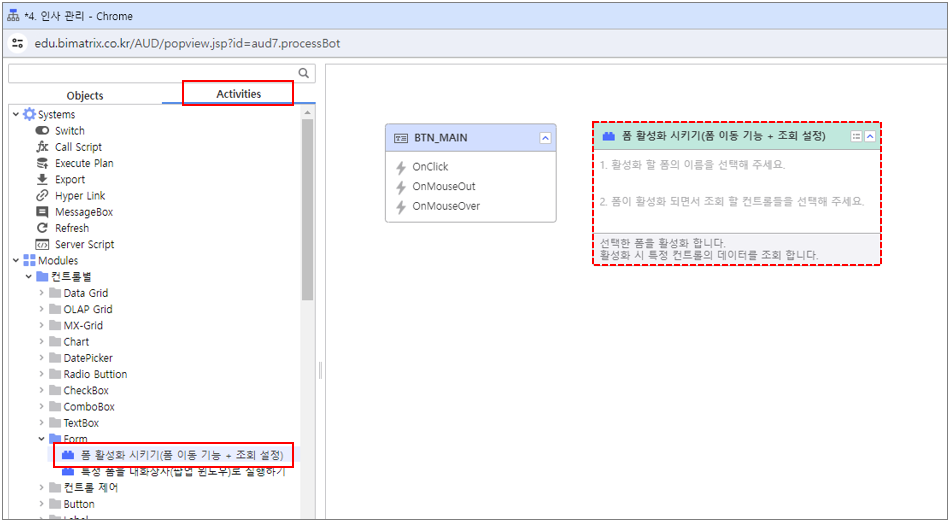This screenshot has height=521, width=950.
Task: Select the OnMouseOver event
Action: coord(446,206)
